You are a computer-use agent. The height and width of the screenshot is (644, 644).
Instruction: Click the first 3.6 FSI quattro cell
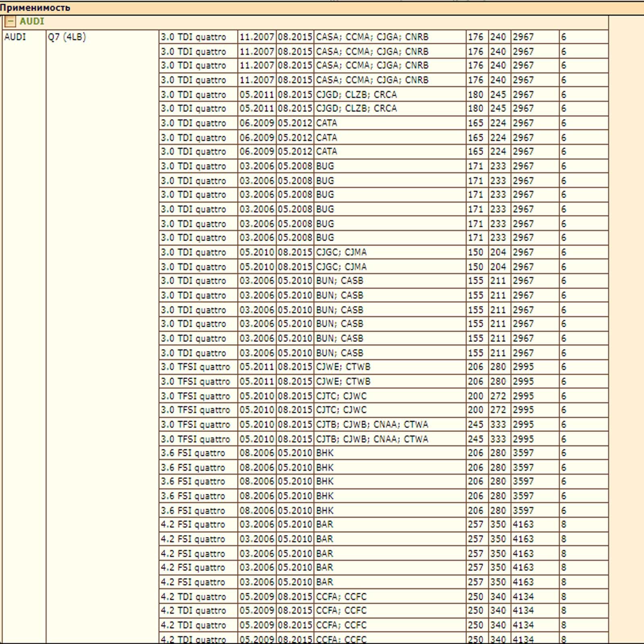(193, 453)
